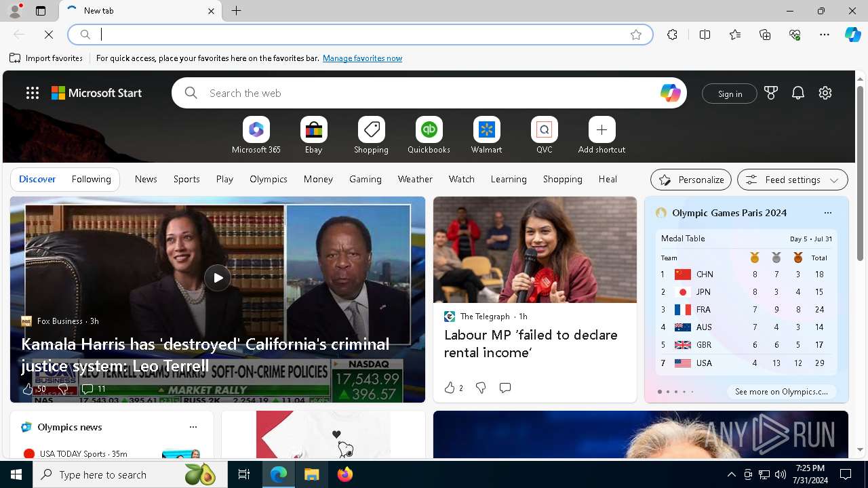Open Microsoft Rewards trophy icon
Image resolution: width=868 pixels, height=488 pixels.
pos(771,93)
